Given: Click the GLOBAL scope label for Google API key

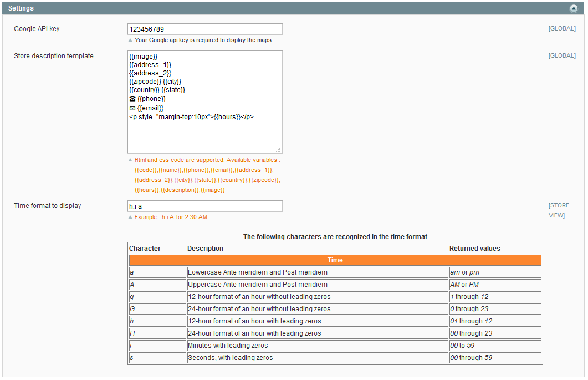Looking at the screenshot, I should tap(561, 29).
